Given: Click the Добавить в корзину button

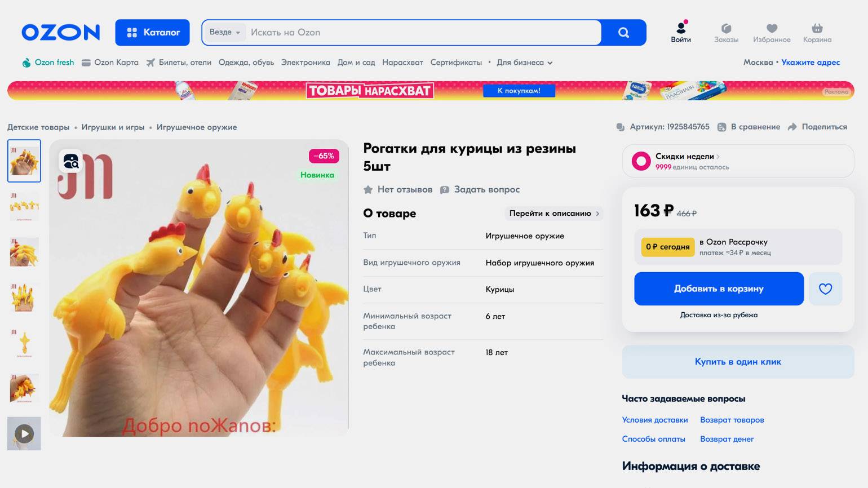Looking at the screenshot, I should point(719,289).
